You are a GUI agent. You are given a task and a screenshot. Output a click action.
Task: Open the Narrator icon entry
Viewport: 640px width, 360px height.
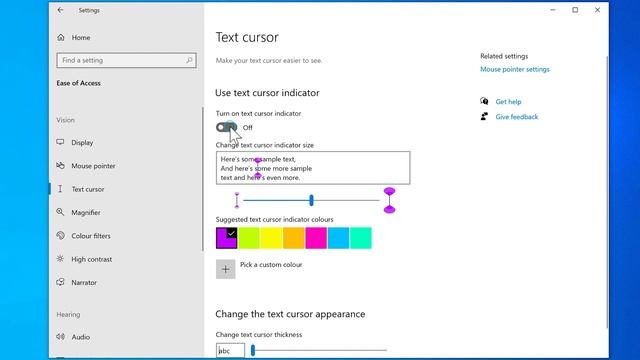(60, 282)
